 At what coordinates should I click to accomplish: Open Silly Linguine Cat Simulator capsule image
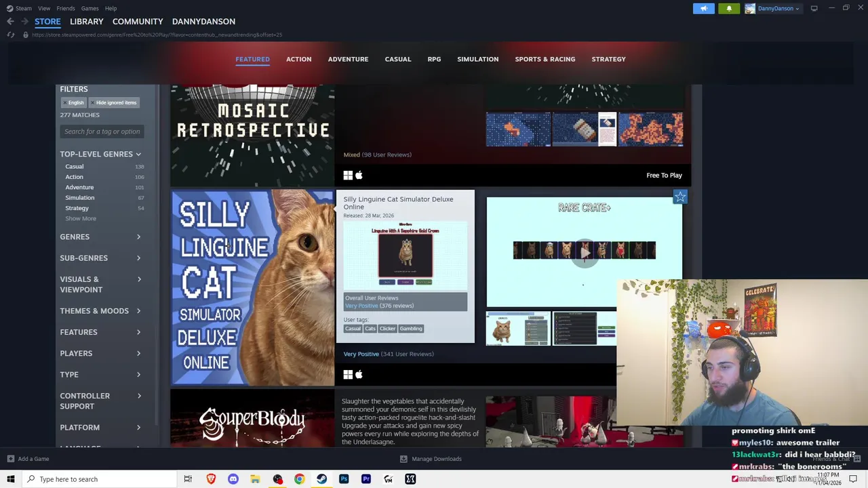click(x=252, y=287)
